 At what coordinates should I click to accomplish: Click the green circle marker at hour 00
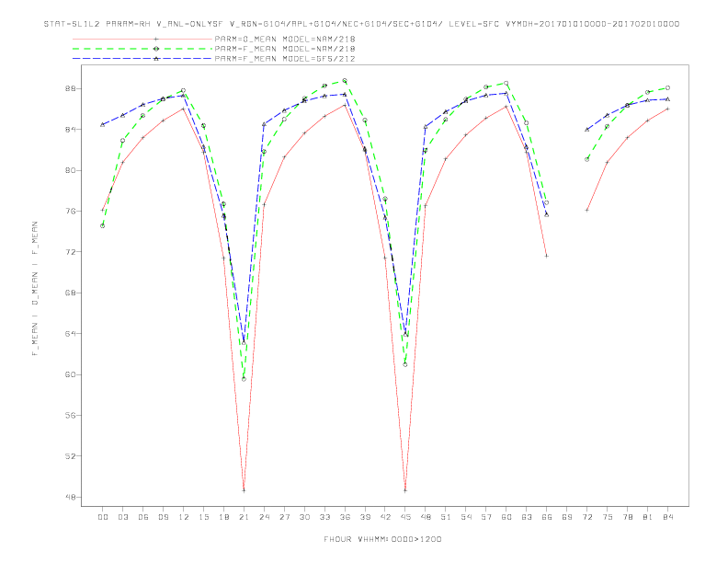103,225
